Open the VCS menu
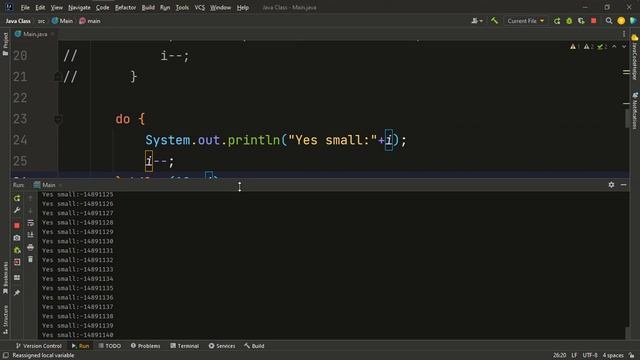640x360 pixels. point(200,7)
